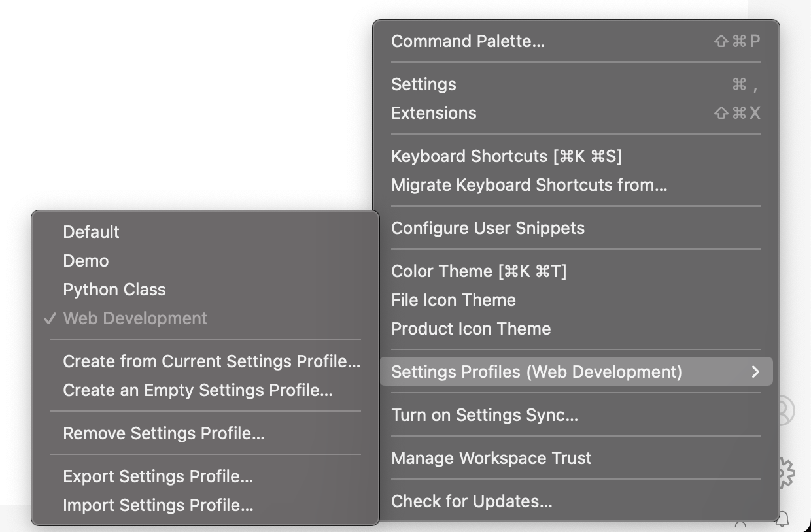The image size is (811, 532).
Task: Activate the Demo profile
Action: click(x=86, y=260)
